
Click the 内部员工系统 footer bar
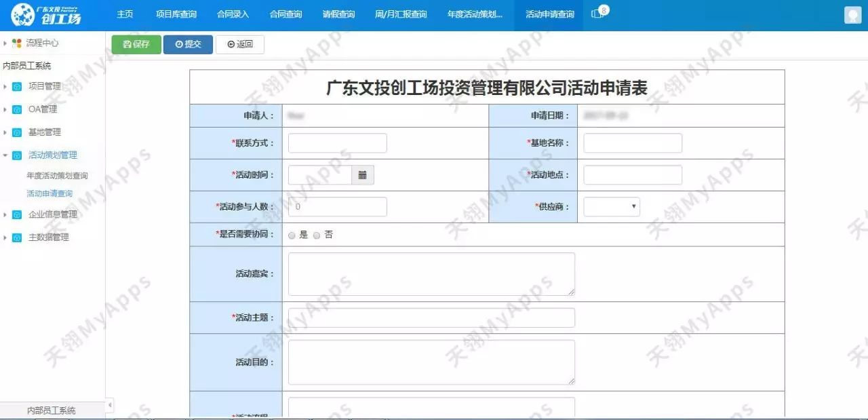coord(52,410)
